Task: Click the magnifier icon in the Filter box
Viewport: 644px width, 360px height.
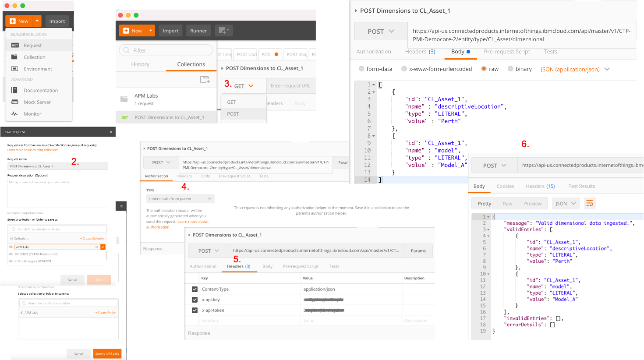Action: point(127,50)
